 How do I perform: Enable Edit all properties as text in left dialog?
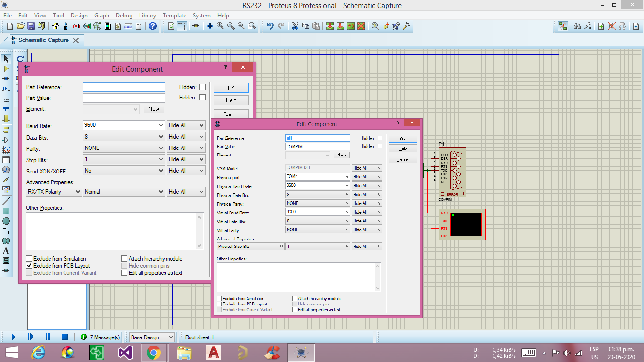[x=124, y=273]
